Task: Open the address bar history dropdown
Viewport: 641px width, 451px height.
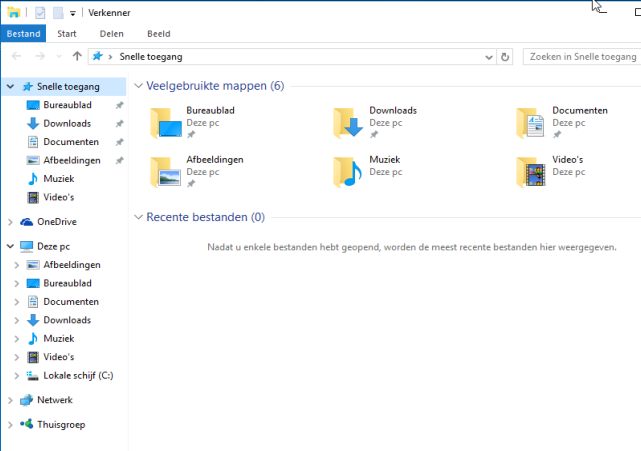Action: tap(489, 57)
